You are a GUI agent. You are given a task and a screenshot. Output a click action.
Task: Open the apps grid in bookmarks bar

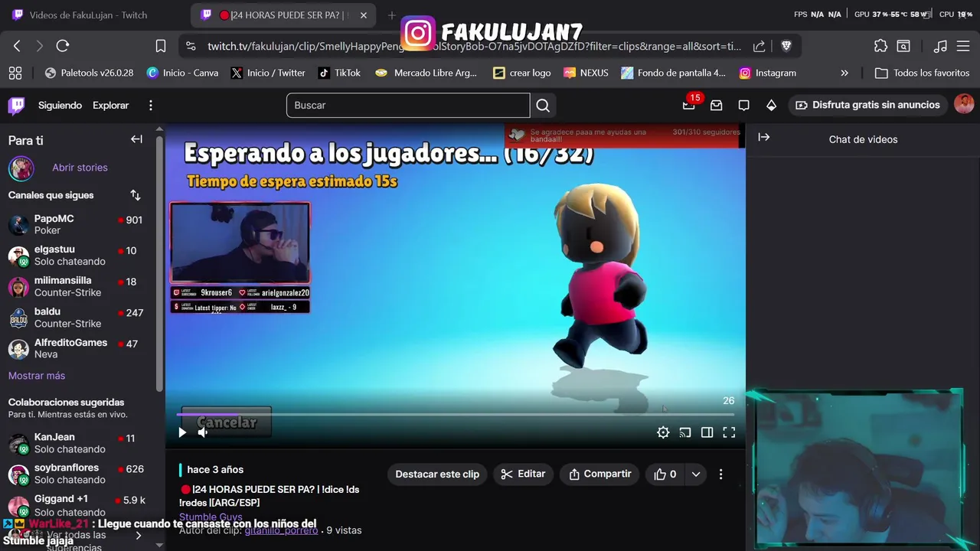tap(15, 73)
